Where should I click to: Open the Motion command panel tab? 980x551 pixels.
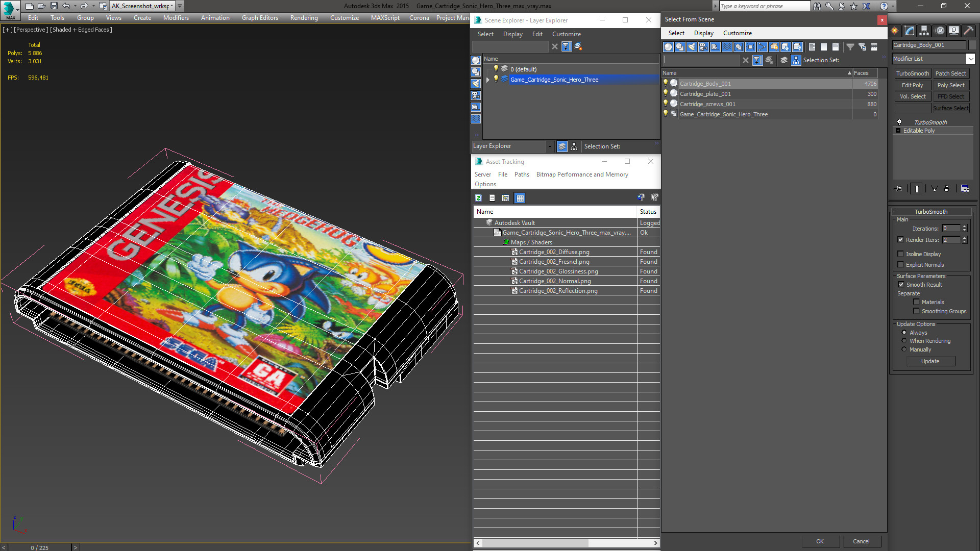939,31
